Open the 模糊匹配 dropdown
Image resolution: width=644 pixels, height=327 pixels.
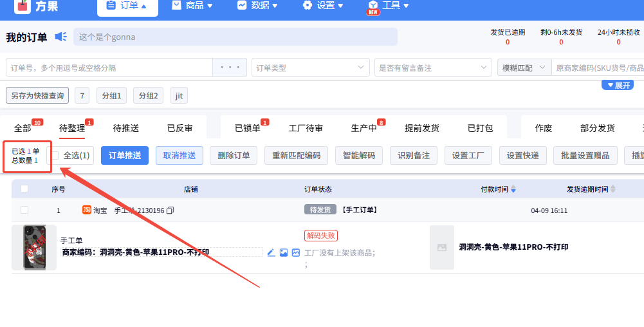(x=524, y=68)
